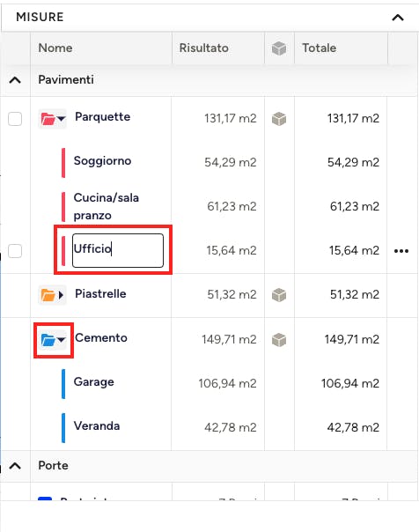This screenshot has width=419, height=532.
Task: Collapse the MISURE panel with top chevron
Action: tap(398, 18)
